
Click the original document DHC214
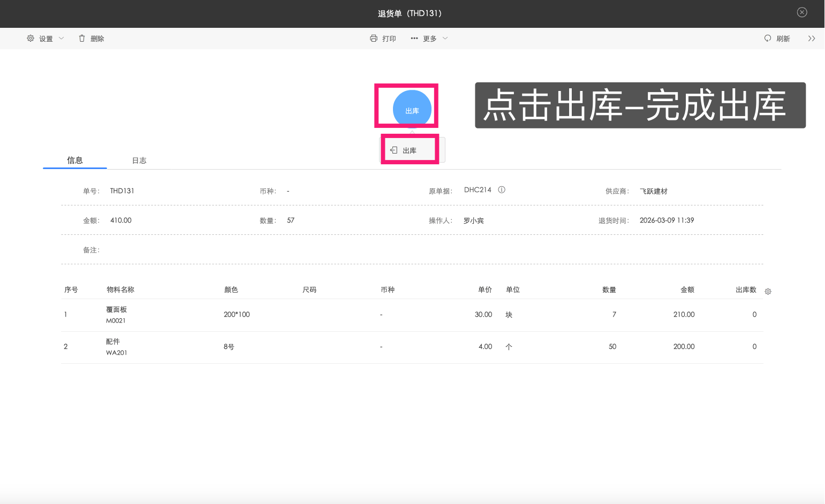click(x=478, y=189)
